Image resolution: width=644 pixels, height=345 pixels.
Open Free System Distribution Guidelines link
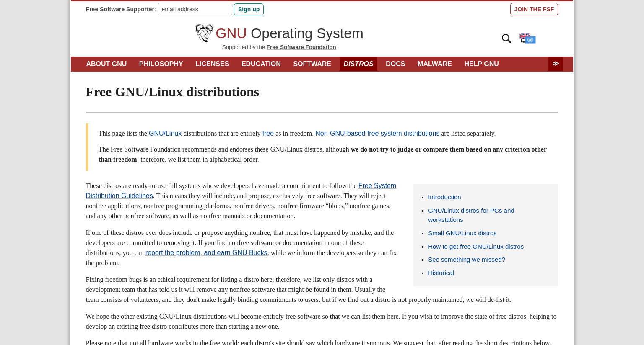coord(241,191)
